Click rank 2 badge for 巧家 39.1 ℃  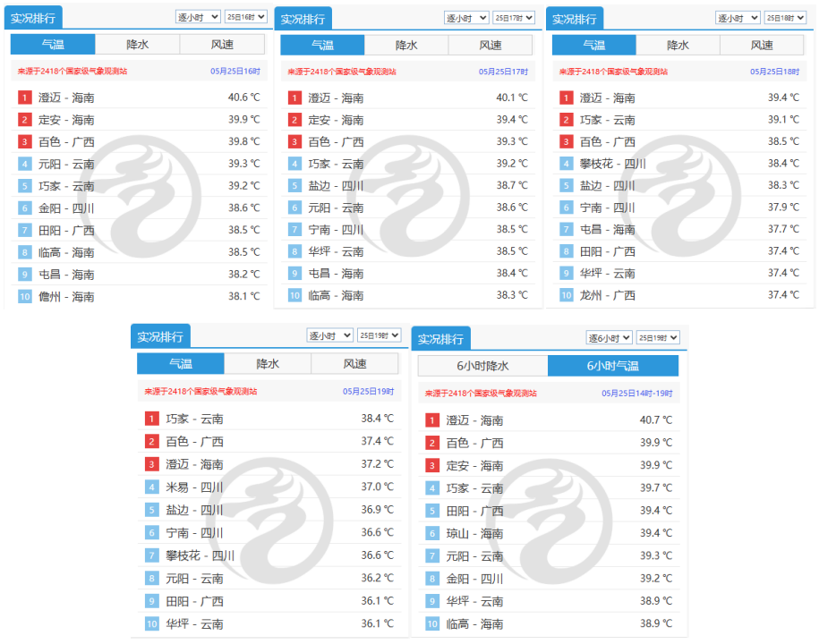[x=567, y=120]
